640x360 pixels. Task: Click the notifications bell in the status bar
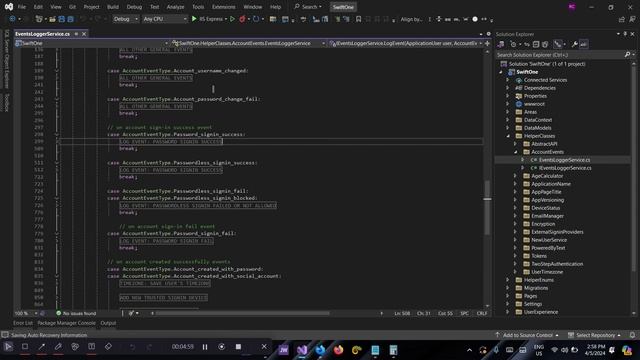(x=632, y=335)
